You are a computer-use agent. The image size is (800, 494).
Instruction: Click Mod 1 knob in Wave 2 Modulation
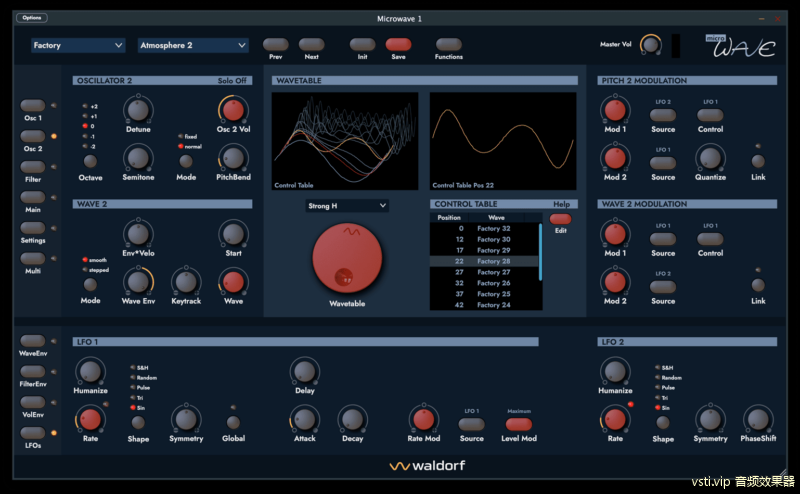[615, 234]
